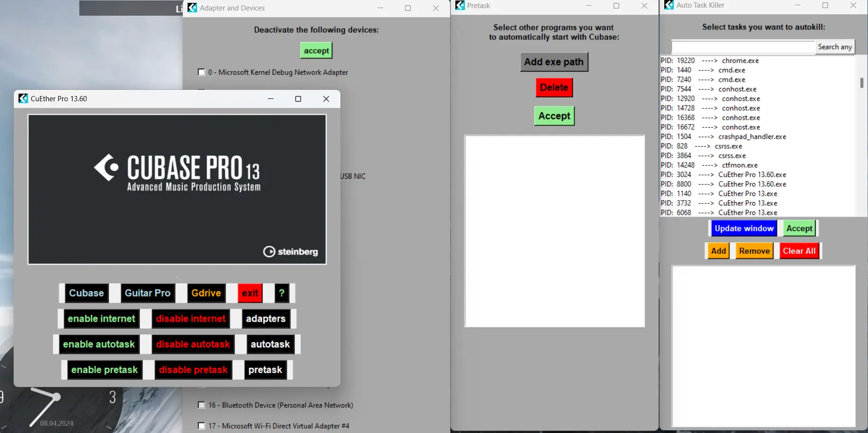This screenshot has height=433, width=868.
Task: Click Add exe path in Pretask
Action: click(x=554, y=62)
